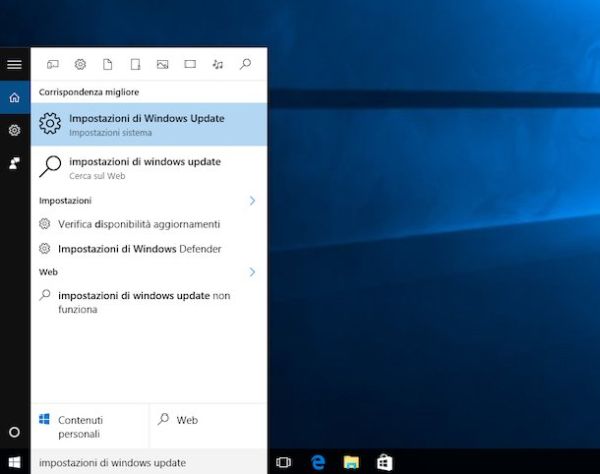The width and height of the screenshot is (600, 474).
Task: Open Impostazioni di Windows Defender
Action: pyautogui.click(x=149, y=249)
